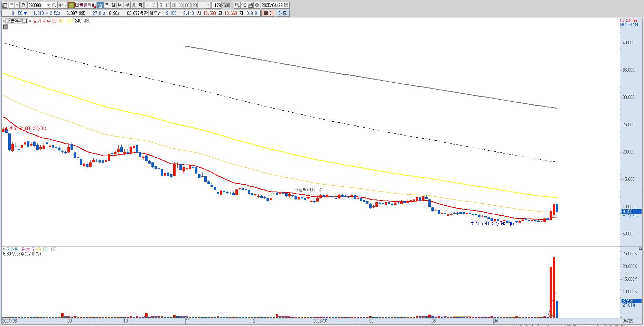Click the date field 2025/04/29
644x326 pixels.
click(272, 5)
